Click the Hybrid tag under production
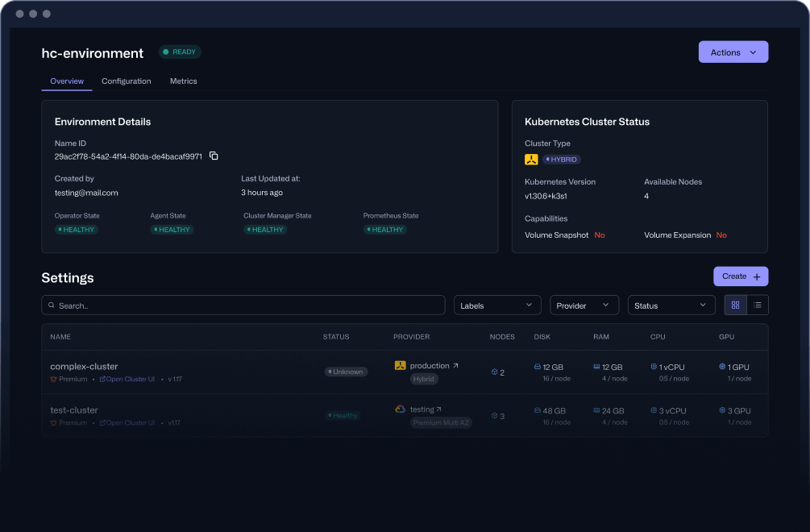The height and width of the screenshot is (532, 810). point(424,379)
